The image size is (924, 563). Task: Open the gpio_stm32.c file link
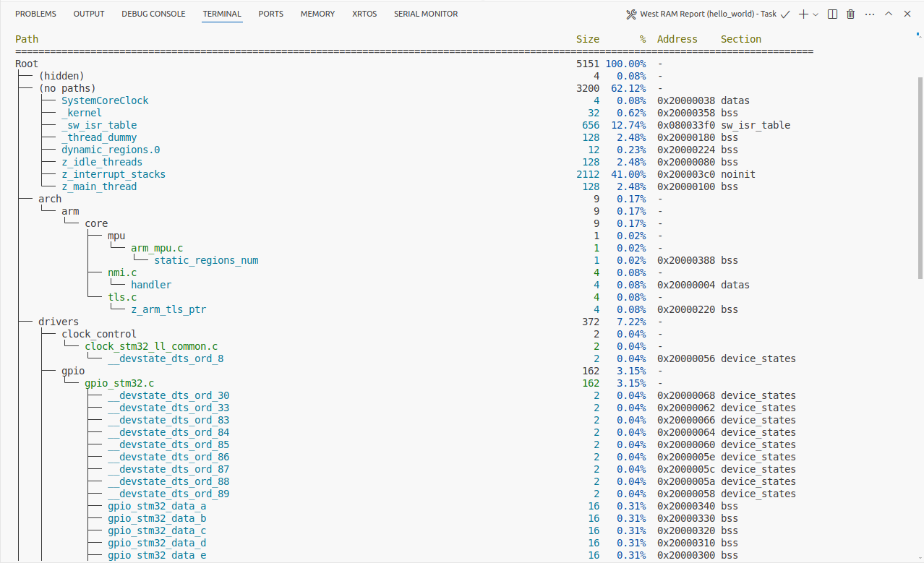coord(119,383)
